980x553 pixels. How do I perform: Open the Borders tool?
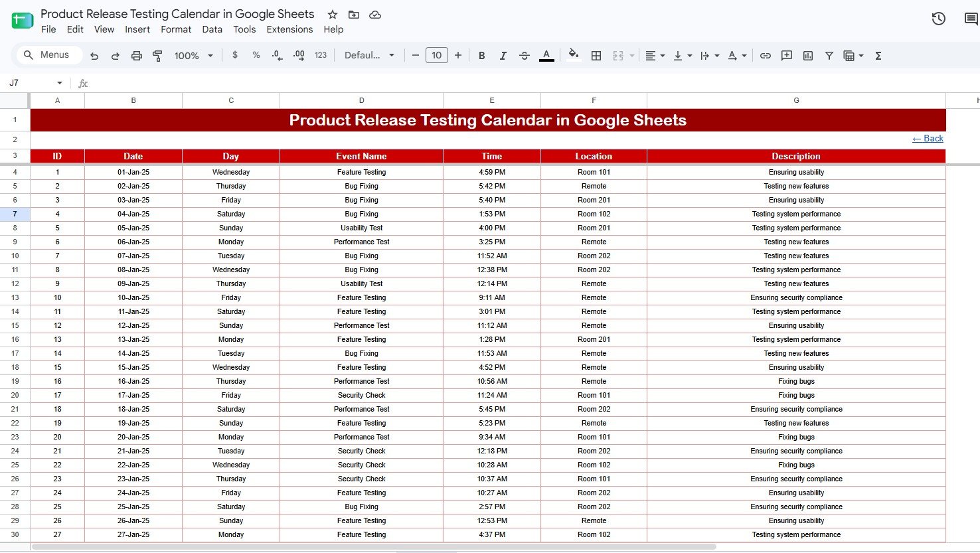[596, 56]
